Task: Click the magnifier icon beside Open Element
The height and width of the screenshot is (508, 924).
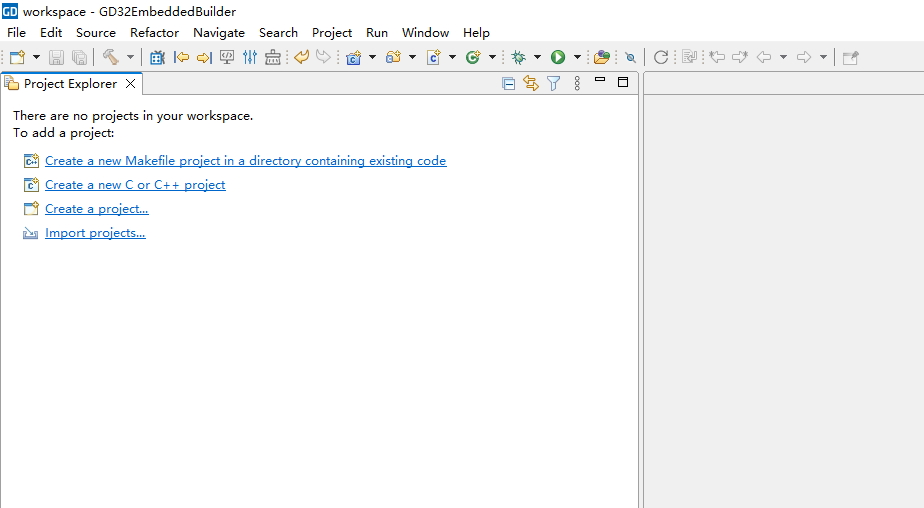Action: [x=631, y=58]
